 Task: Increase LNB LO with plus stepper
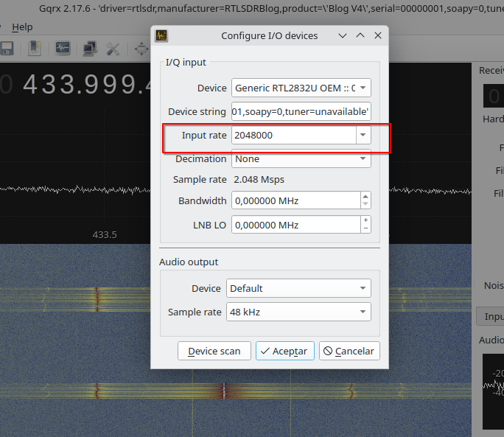pos(365,220)
